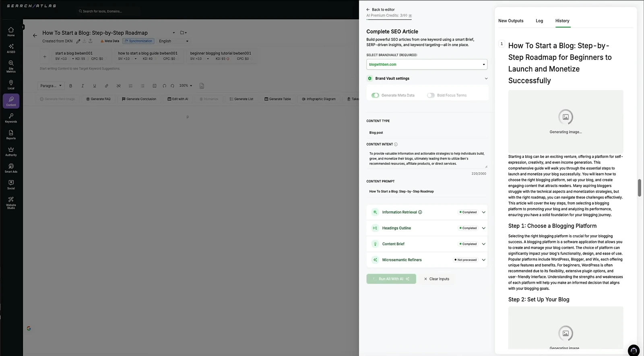Open the English language dropdown
This screenshot has width=644, height=356.
click(173, 41)
